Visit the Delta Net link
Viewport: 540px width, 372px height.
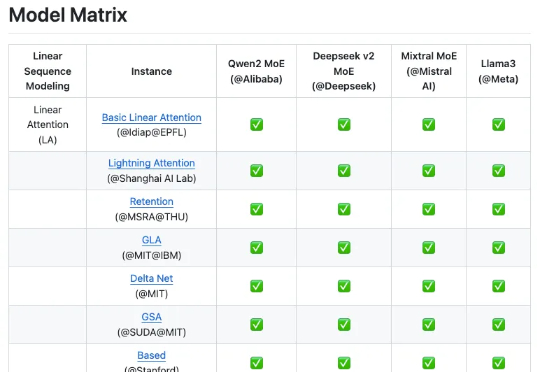click(152, 278)
